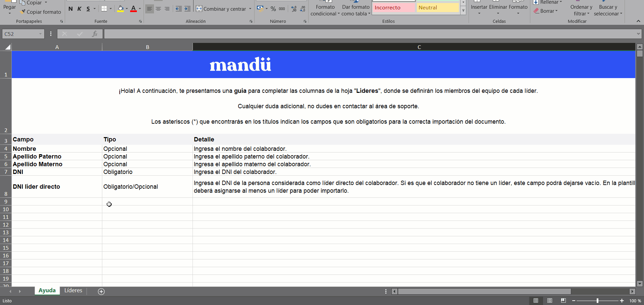Apply underline (S) formatting
644x305 pixels.
(88, 9)
